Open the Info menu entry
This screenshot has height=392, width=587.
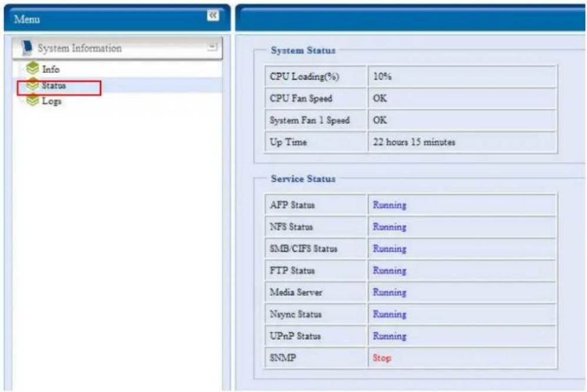[51, 69]
